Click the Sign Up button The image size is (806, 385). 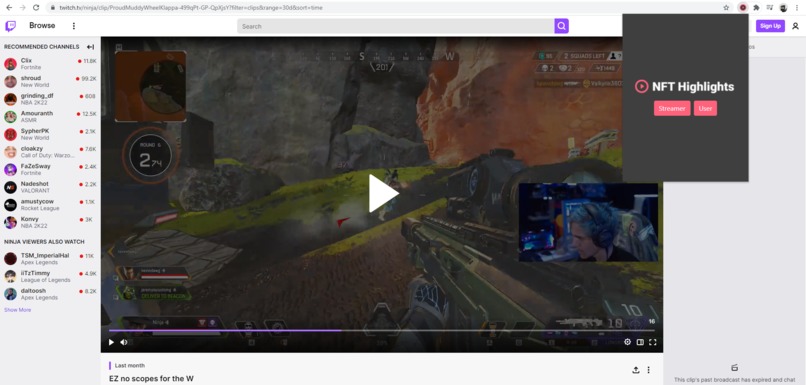coord(770,26)
